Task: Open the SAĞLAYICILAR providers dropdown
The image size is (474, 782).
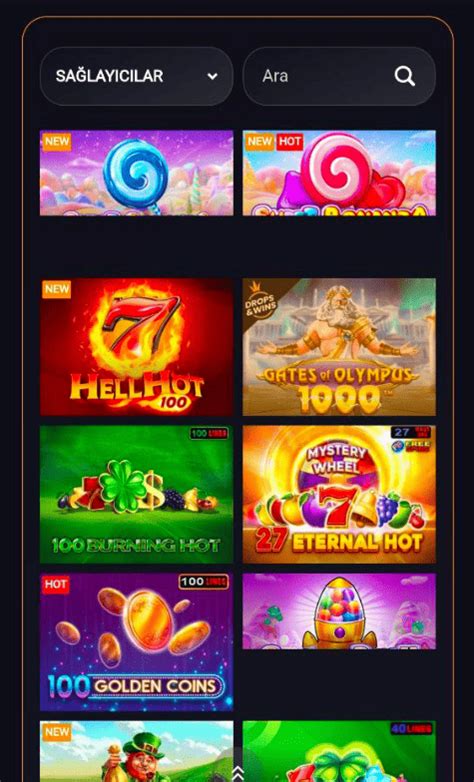Action: tap(136, 76)
